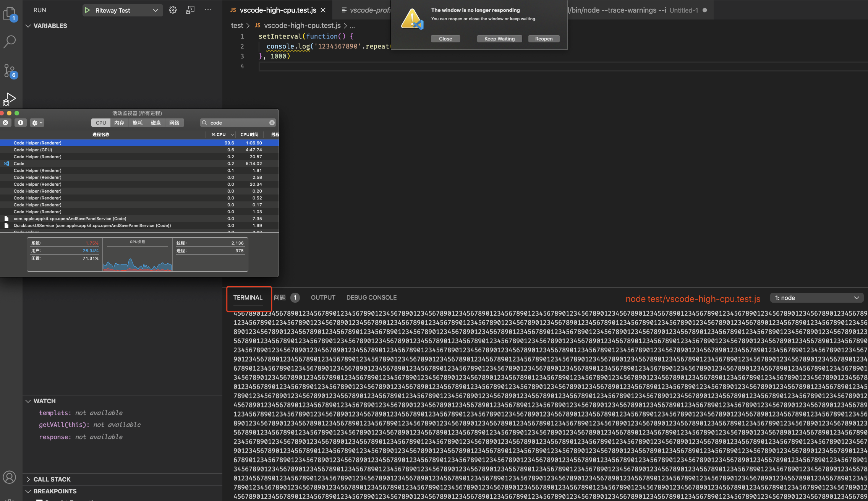
Task: Open the '1: node' terminal selector dropdown
Action: 817,297
